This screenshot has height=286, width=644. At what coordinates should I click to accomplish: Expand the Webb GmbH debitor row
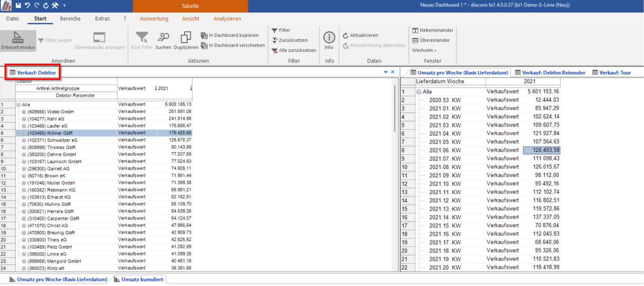tap(24, 112)
